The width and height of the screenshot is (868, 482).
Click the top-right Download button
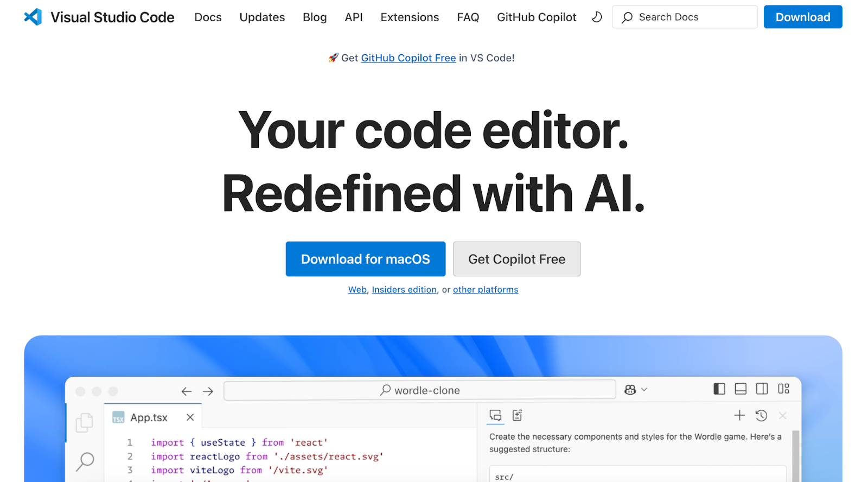[803, 17]
